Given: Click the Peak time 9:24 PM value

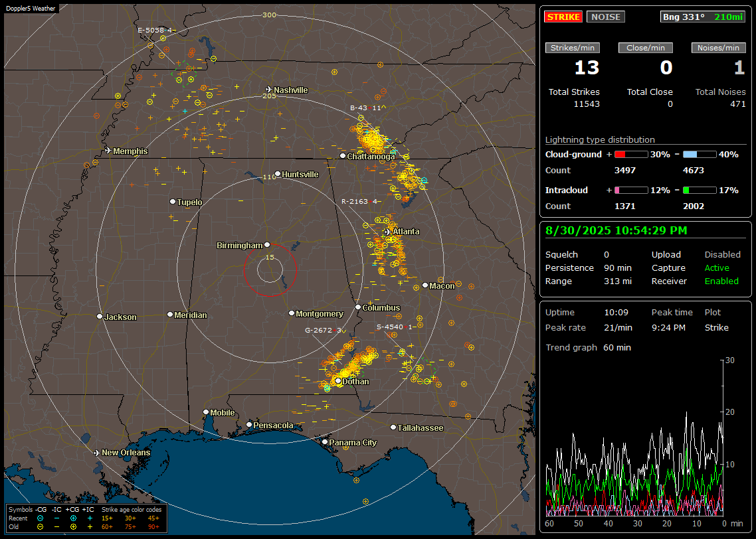Looking at the screenshot, I should pos(668,327).
